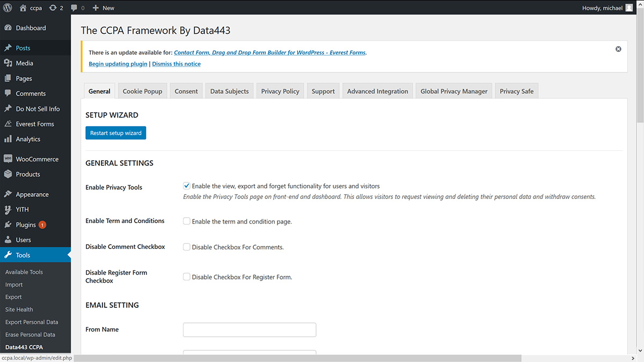Open the Consent tab

(186, 91)
